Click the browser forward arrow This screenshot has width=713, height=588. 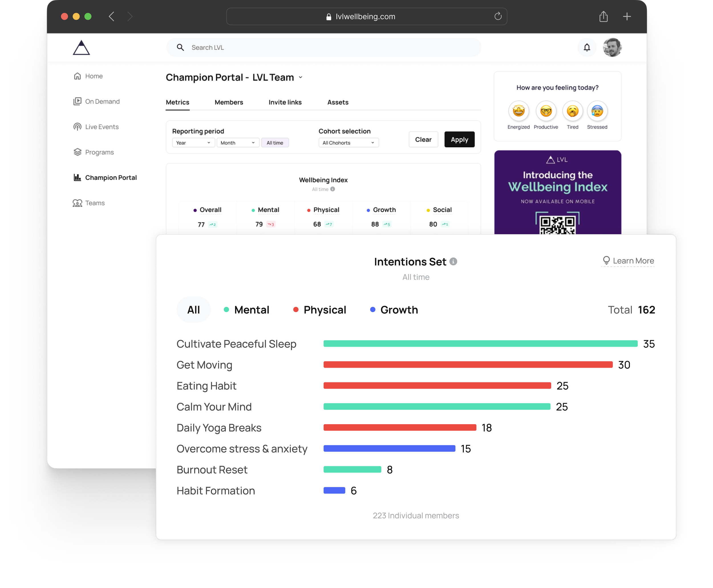pyautogui.click(x=130, y=16)
